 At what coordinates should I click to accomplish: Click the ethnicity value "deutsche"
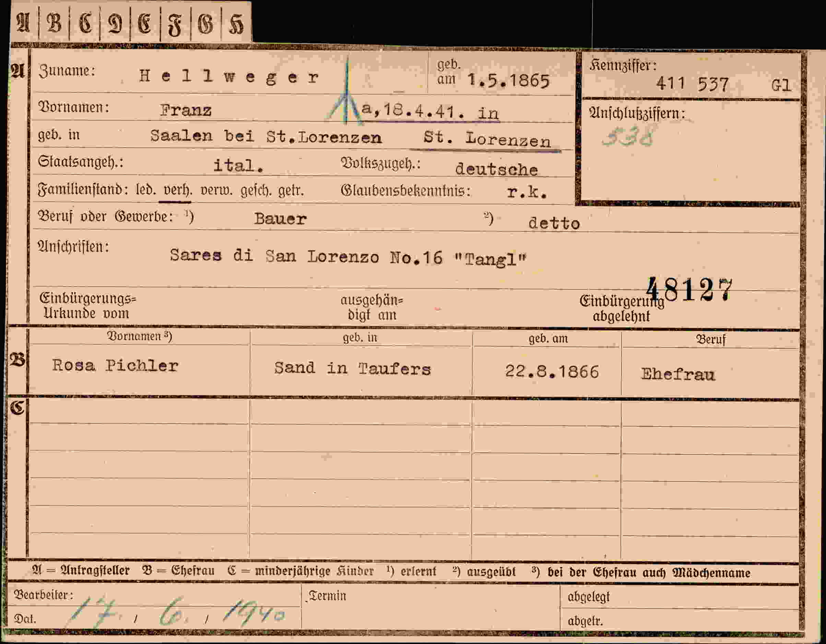tap(496, 169)
